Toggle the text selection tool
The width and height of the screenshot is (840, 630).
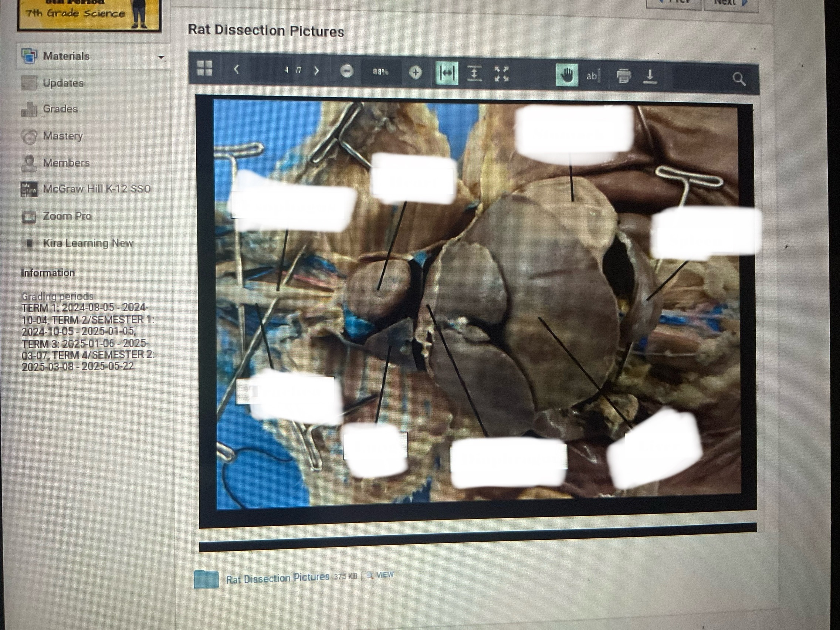pyautogui.click(x=593, y=76)
